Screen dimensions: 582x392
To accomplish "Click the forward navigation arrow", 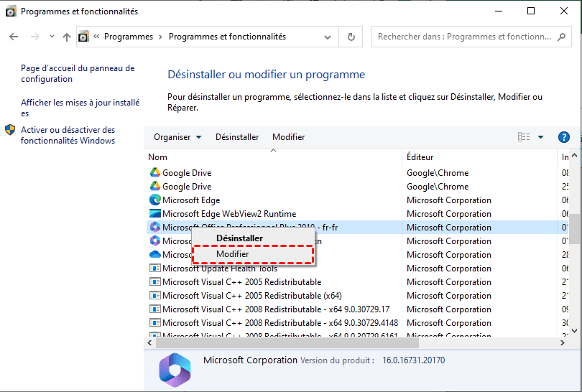I will pyautogui.click(x=35, y=37).
